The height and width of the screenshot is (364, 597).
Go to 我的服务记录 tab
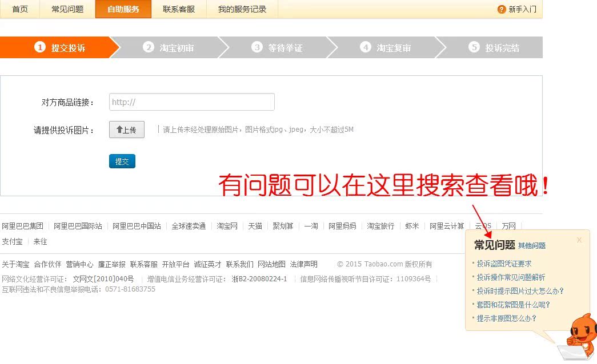pyautogui.click(x=242, y=9)
